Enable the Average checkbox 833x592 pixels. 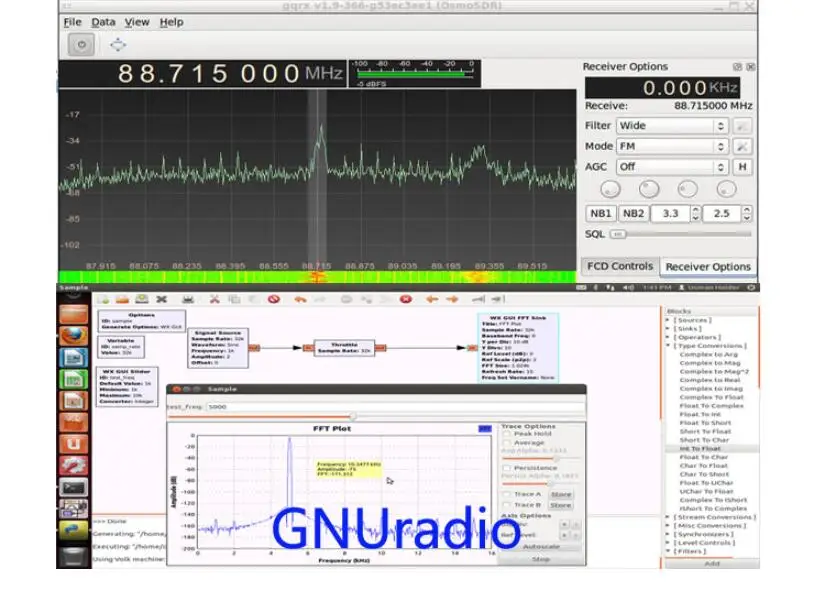pyautogui.click(x=506, y=443)
